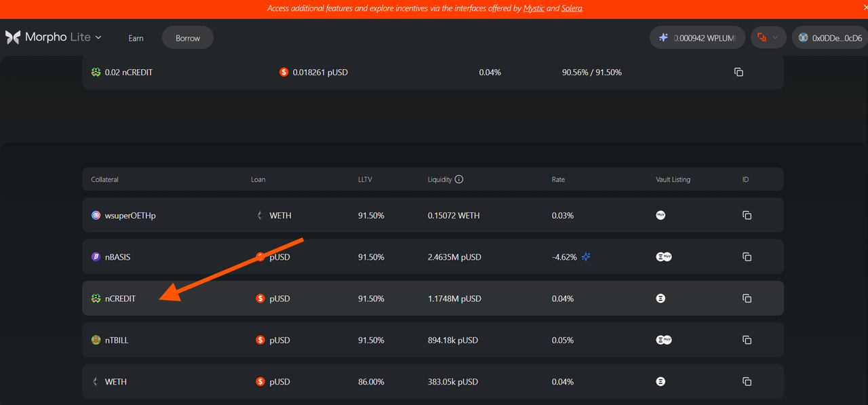This screenshot has height=405, width=868.
Task: Click the rewards sparkle icon beside -4.62% rate
Action: point(586,257)
